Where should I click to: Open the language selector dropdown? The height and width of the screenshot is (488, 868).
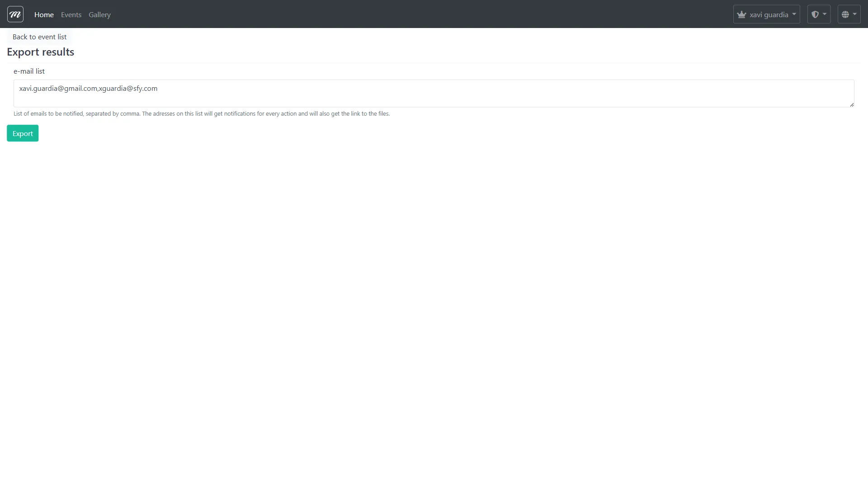[849, 14]
